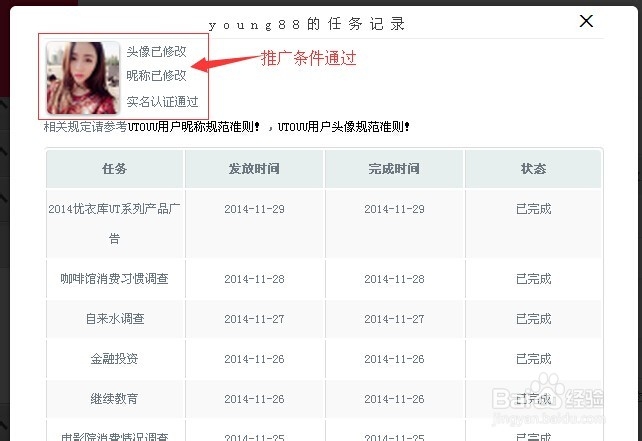Click 已完成 status for 咖啡馆消费习惯调查
The height and width of the screenshot is (441, 642).
point(533,279)
